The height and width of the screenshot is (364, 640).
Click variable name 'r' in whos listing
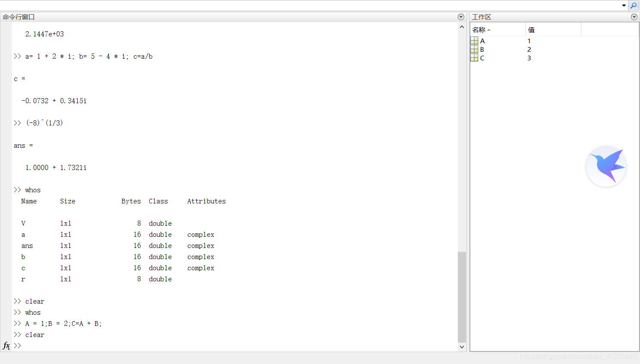pyautogui.click(x=23, y=279)
